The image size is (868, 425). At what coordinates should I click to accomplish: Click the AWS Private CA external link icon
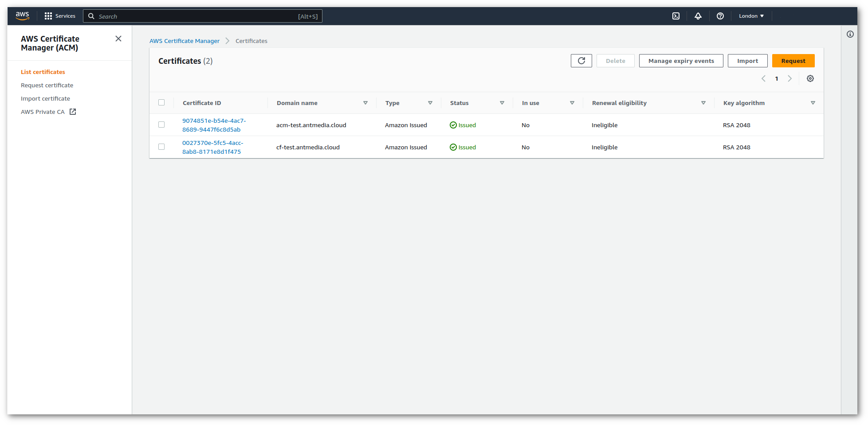pos(73,112)
